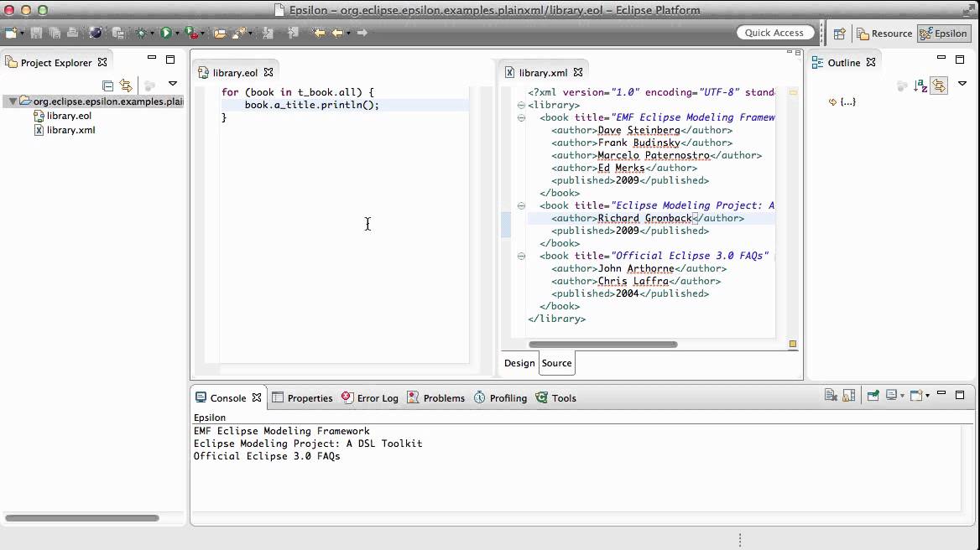980x550 pixels.
Task: Click the Search flashlight toolbar icon
Action: [239, 33]
